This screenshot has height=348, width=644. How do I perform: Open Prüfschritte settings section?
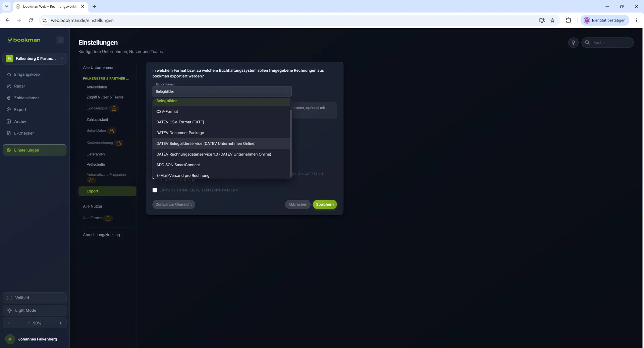coord(96,165)
